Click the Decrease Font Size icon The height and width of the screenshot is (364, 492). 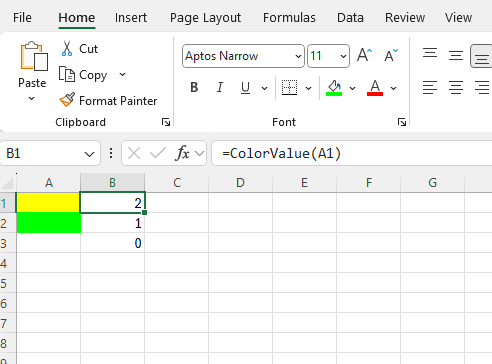pyautogui.click(x=391, y=55)
